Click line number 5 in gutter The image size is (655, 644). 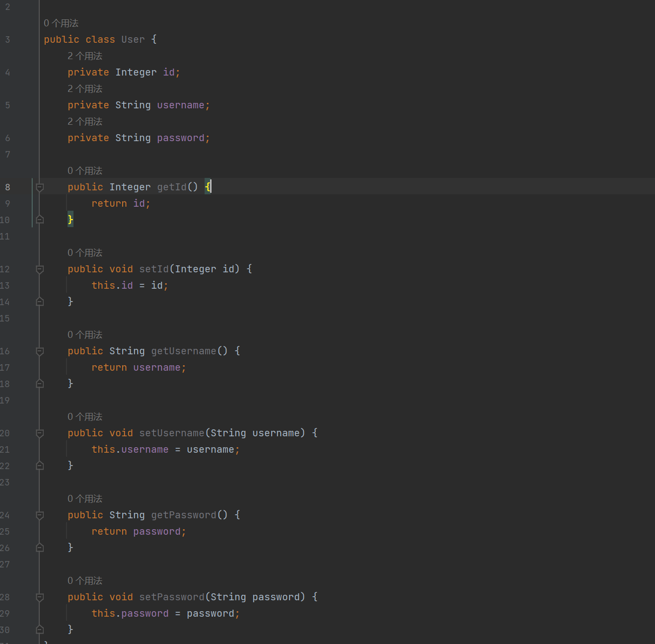(x=7, y=105)
